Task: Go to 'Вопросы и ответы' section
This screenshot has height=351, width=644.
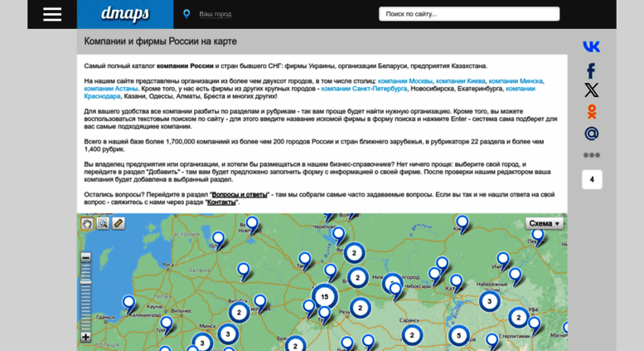Action: (240, 194)
